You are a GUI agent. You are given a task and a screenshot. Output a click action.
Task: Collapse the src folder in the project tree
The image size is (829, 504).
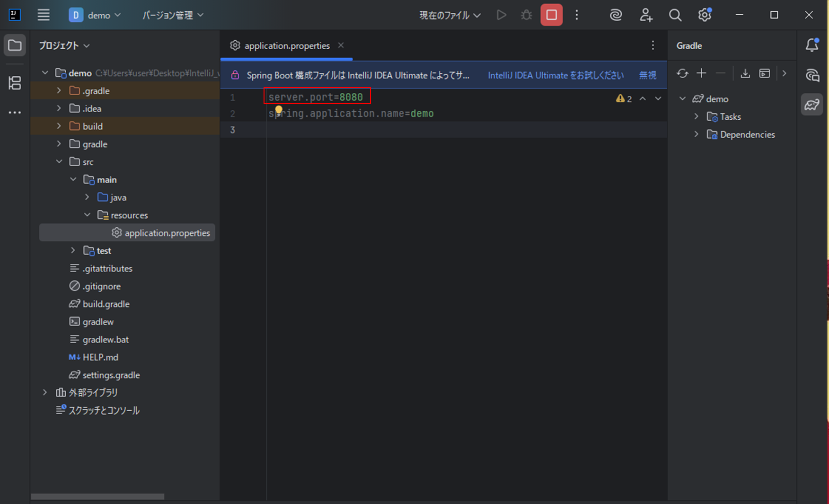tap(59, 161)
